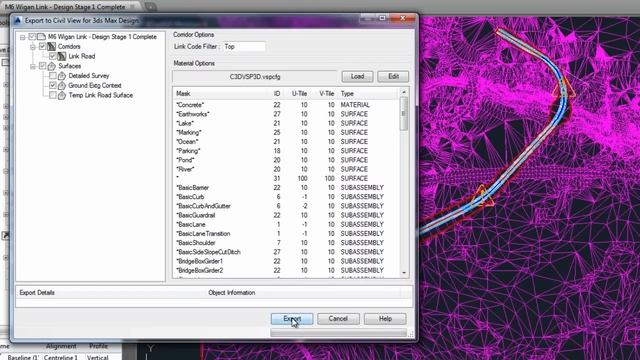Click the Mask column header
This screenshot has width=640, height=360.
[x=222, y=93]
